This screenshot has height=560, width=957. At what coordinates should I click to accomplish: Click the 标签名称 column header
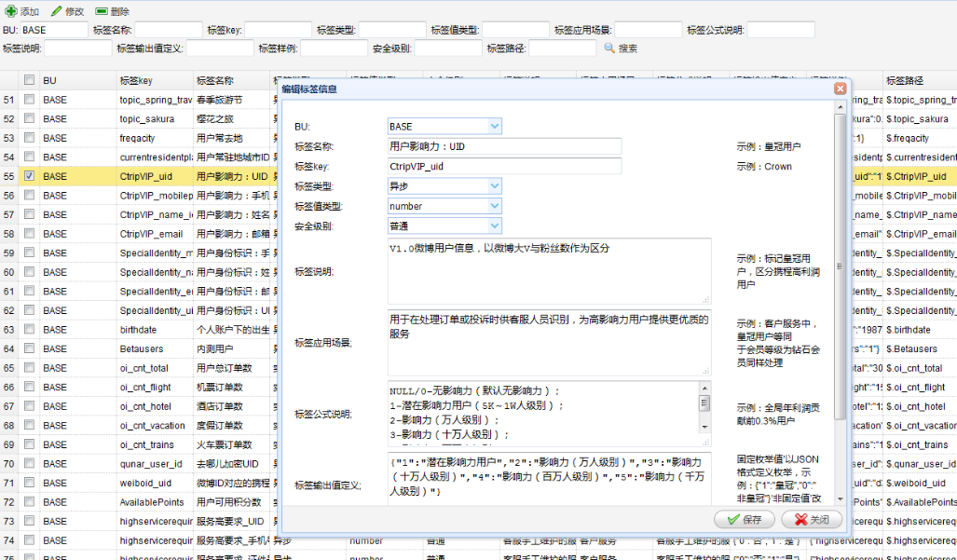coord(231,80)
